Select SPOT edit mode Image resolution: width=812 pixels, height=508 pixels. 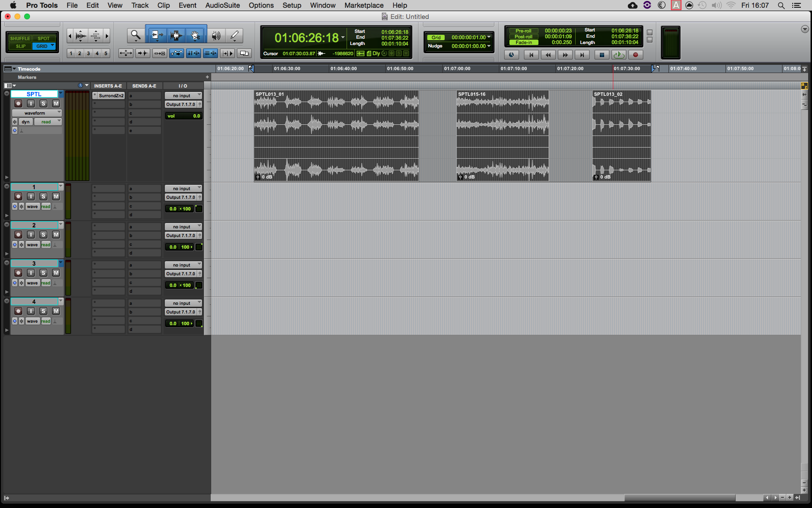(x=43, y=38)
